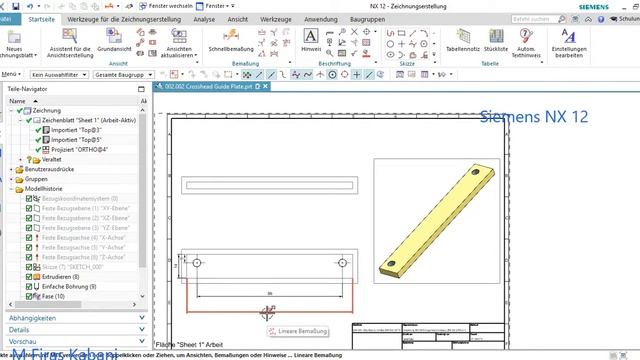The height and width of the screenshot is (360, 640).
Task: Launch Assistent für die Ansichtserstellung
Action: tap(70, 43)
